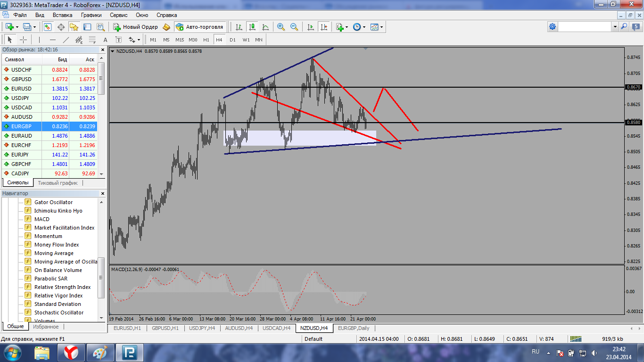Select the Text tool (A icon)
This screenshot has height=362, width=644.
click(x=105, y=40)
